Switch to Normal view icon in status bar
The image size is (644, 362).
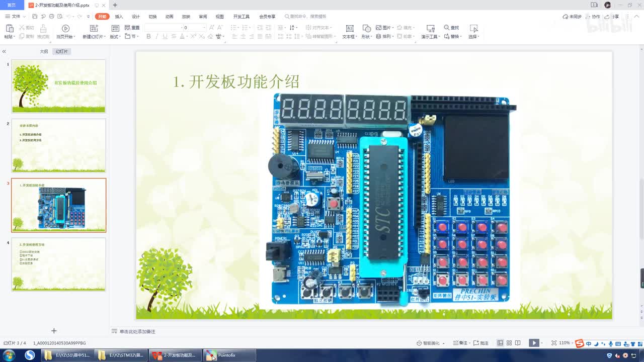[x=500, y=343]
